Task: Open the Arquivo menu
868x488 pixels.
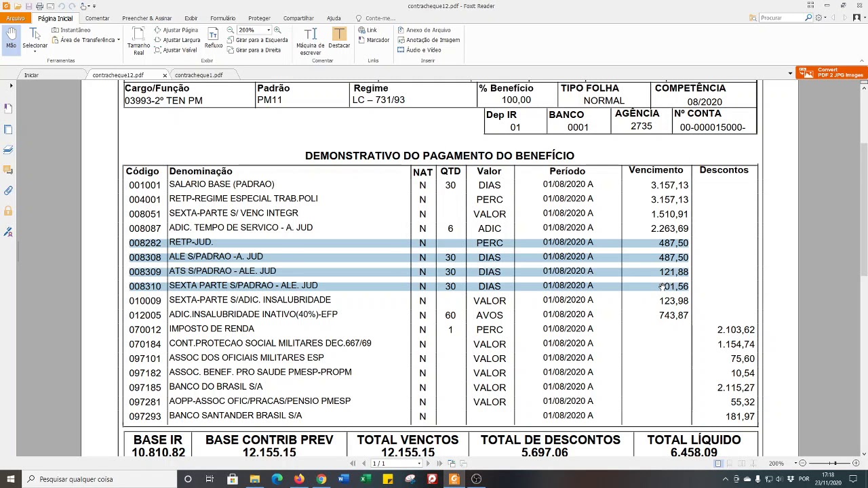Action: pos(15,18)
